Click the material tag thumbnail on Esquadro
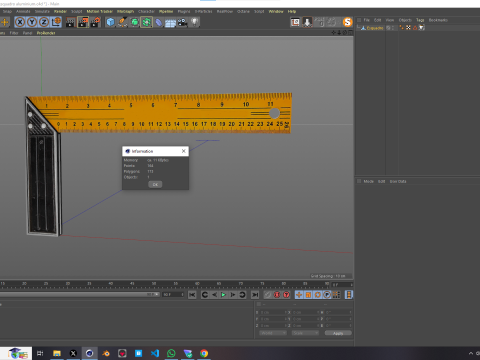 pos(422,28)
